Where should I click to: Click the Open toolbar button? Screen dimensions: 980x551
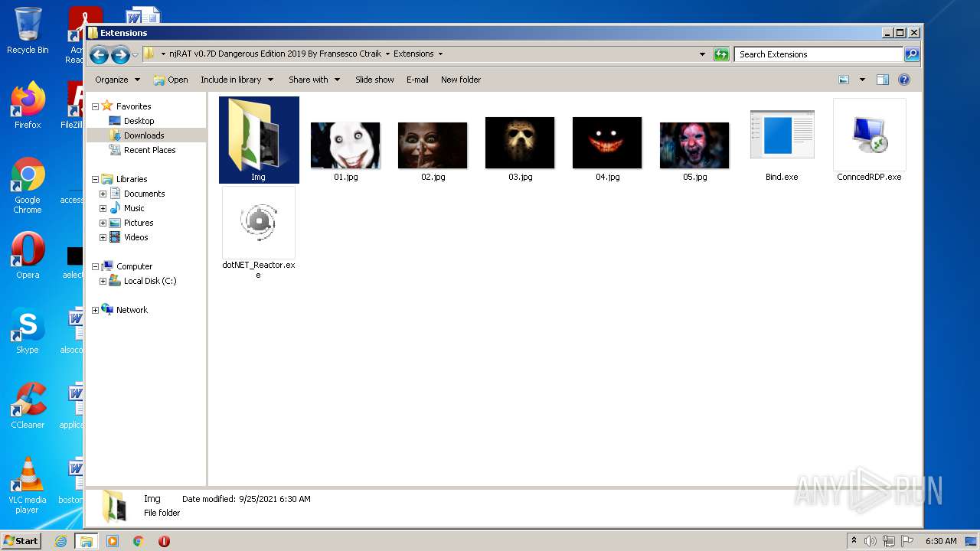[170, 80]
